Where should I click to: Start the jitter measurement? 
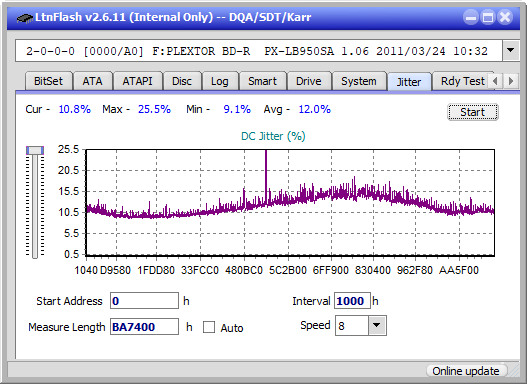(x=473, y=112)
